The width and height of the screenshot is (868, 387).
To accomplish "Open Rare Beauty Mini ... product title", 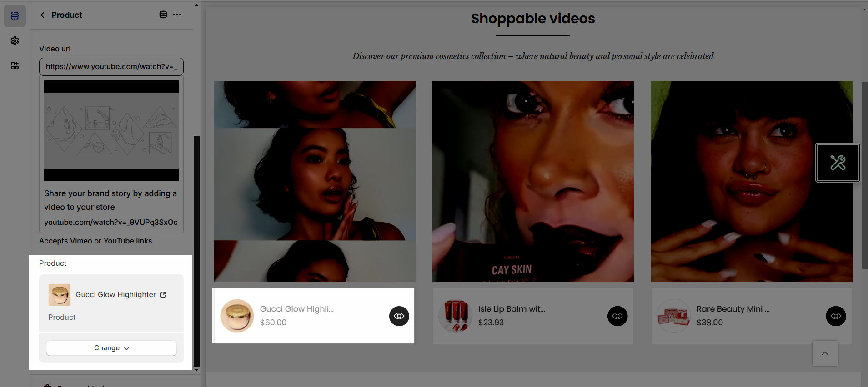I will tap(733, 309).
